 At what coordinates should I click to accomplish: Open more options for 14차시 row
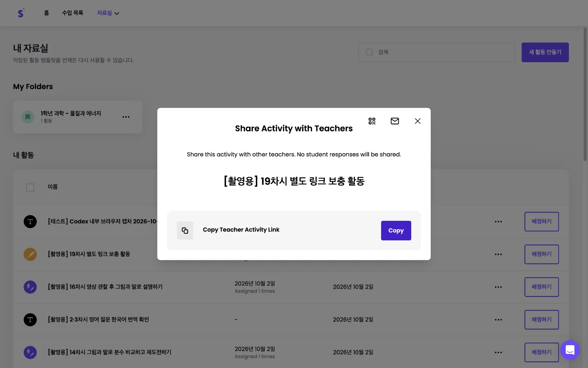point(498,353)
